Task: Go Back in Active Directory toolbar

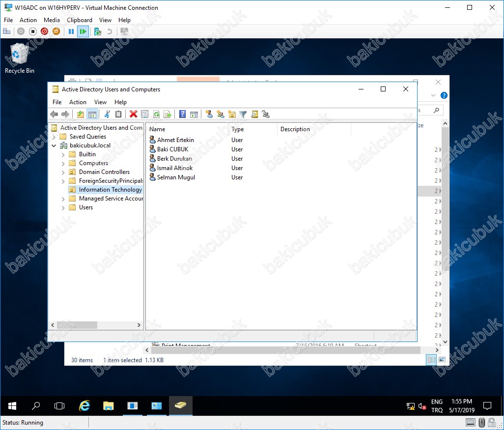Action: (x=54, y=114)
